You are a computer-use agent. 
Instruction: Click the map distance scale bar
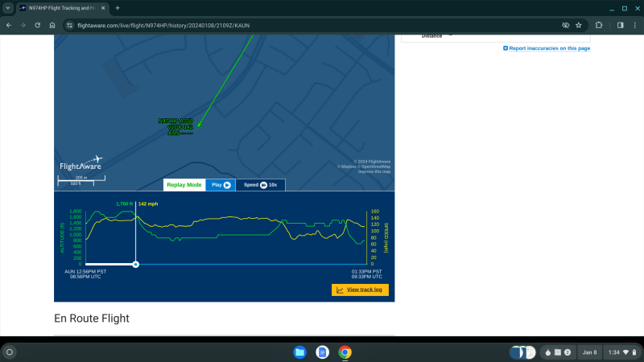click(81, 180)
